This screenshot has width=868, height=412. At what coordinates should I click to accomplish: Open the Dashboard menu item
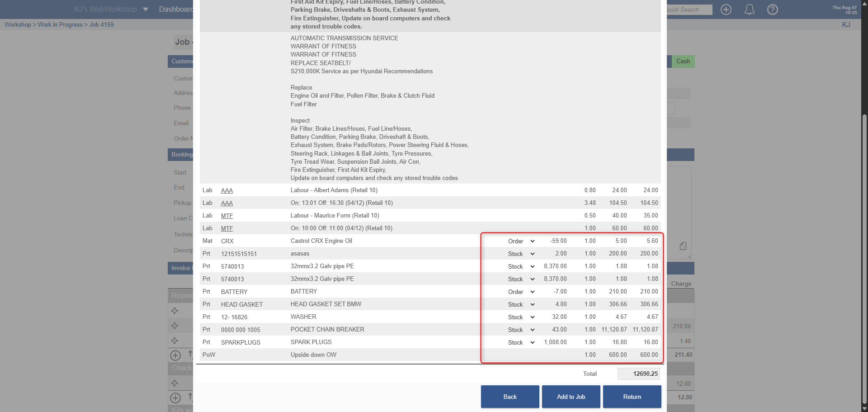pos(176,9)
